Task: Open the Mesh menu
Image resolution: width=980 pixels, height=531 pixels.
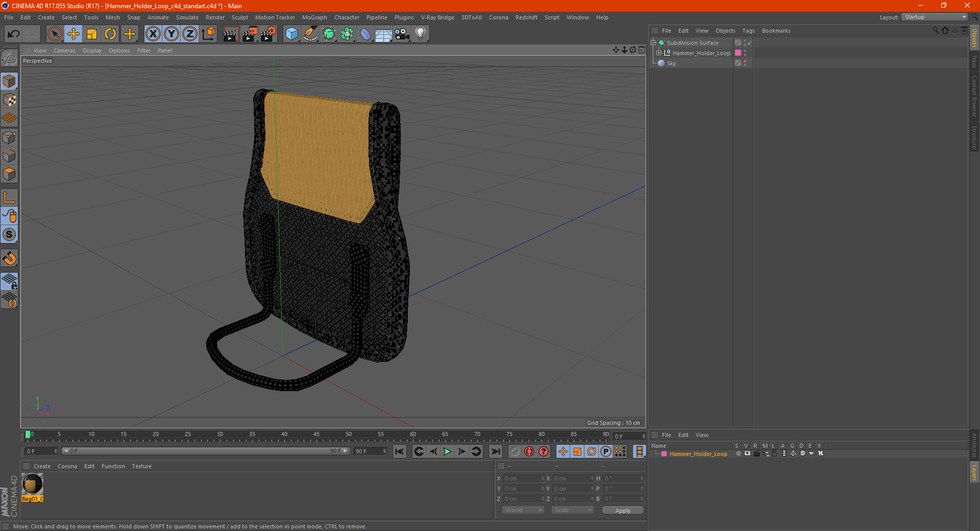Action: pyautogui.click(x=112, y=17)
